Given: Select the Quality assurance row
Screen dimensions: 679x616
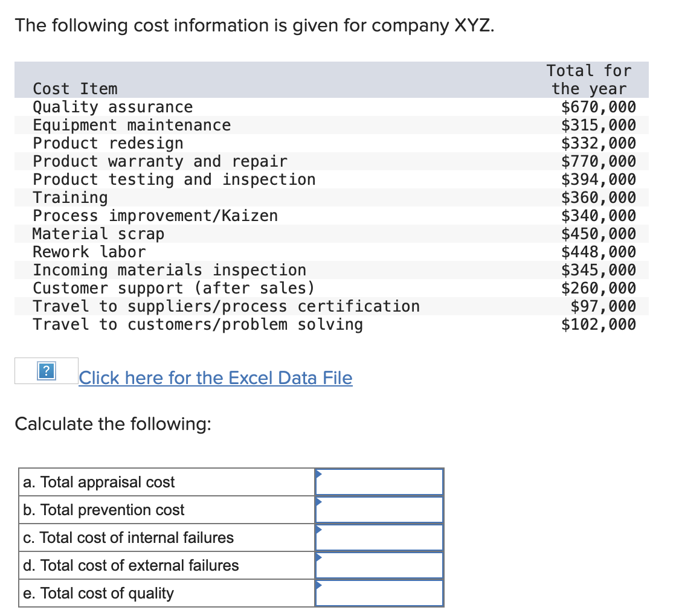Looking at the screenshot, I should point(114,107).
